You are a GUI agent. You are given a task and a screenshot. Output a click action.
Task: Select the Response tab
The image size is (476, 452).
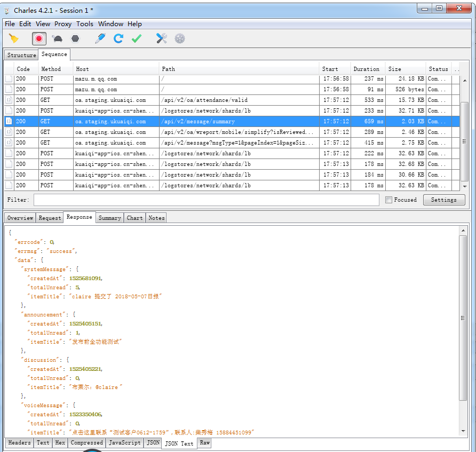coord(79,217)
